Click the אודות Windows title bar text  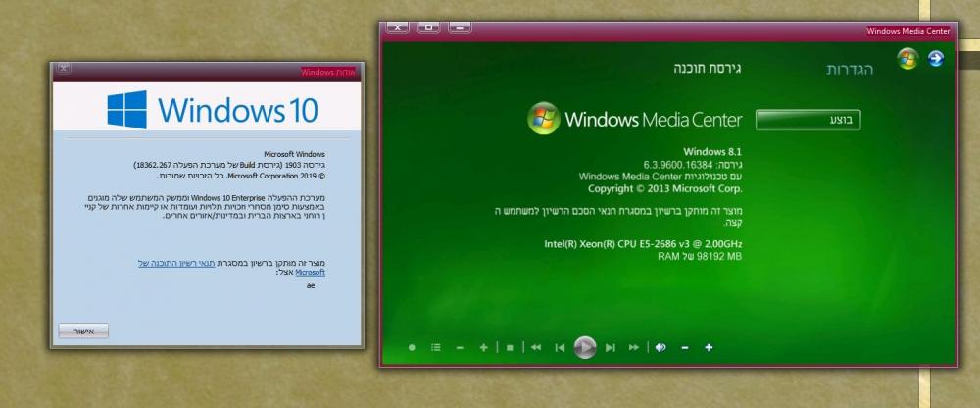click(328, 72)
